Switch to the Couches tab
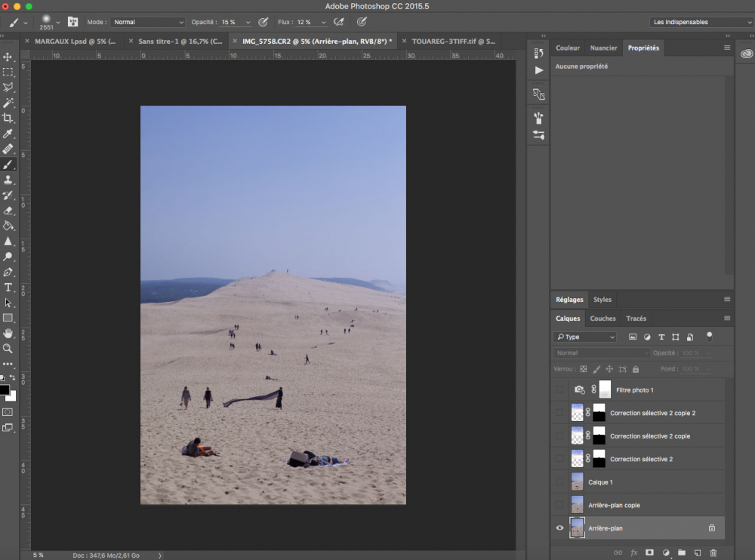The height and width of the screenshot is (560, 755). 602,318
